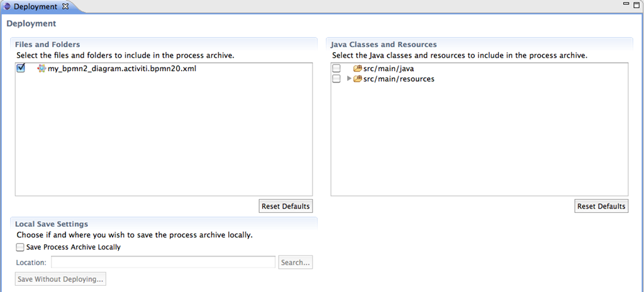Close the Deployment tab with its X
644x292 pixels.
[x=65, y=6]
